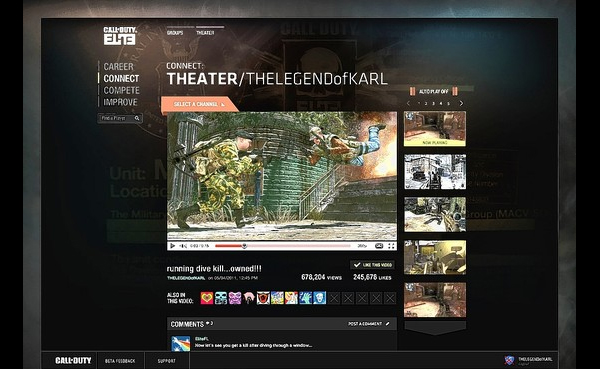
Task: Click the pencil icon next to Post a Comment
Action: point(388,324)
